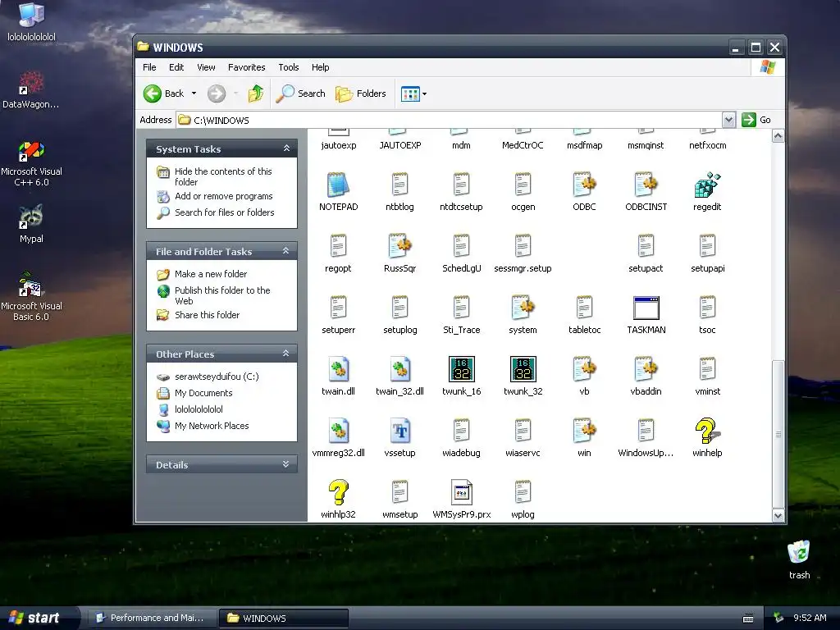The image size is (840, 630).
Task: Click Search for files or folders link
Action: [x=225, y=212]
